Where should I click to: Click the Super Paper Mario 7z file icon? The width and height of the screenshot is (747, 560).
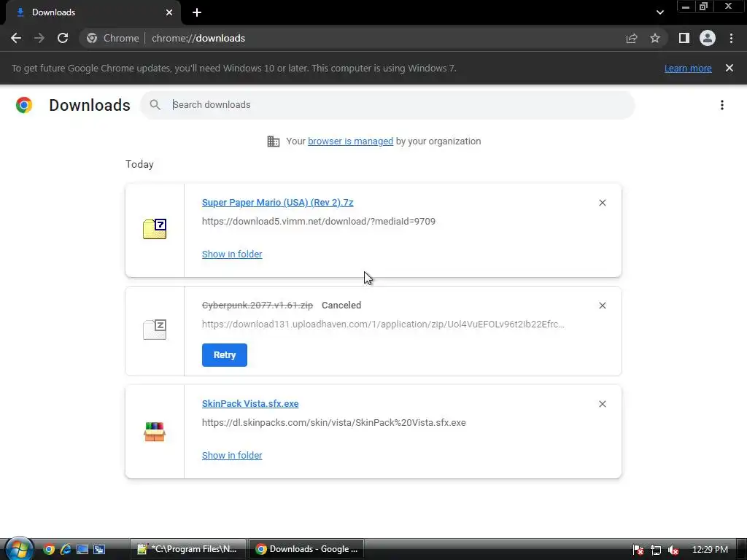pos(155,229)
